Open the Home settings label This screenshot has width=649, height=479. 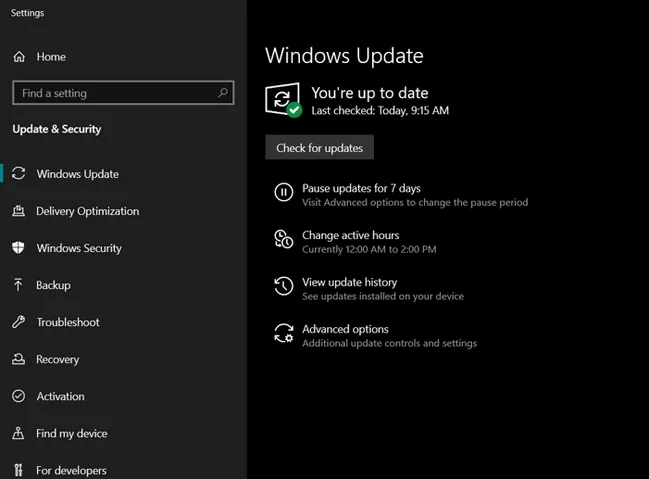pos(51,57)
